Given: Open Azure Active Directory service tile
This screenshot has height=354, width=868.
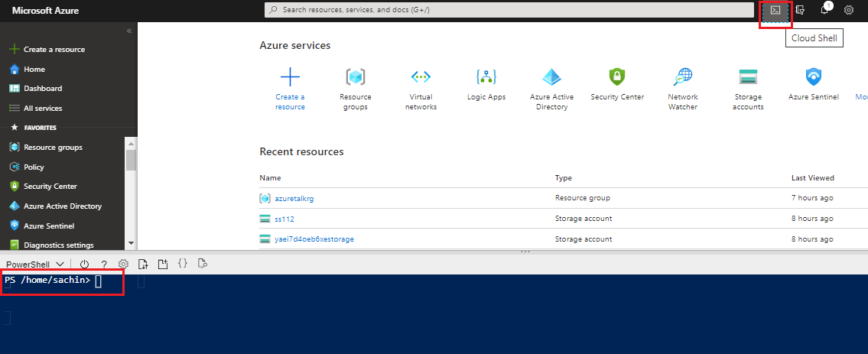Looking at the screenshot, I should coord(552,89).
